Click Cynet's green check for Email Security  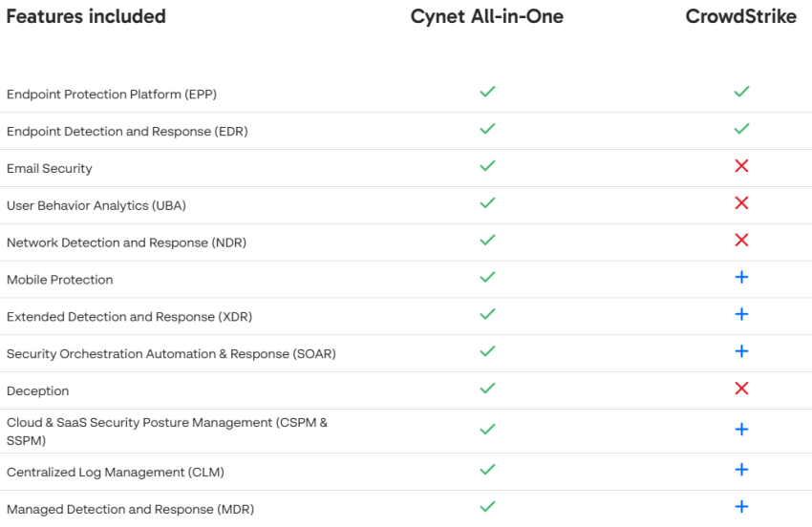click(487, 166)
